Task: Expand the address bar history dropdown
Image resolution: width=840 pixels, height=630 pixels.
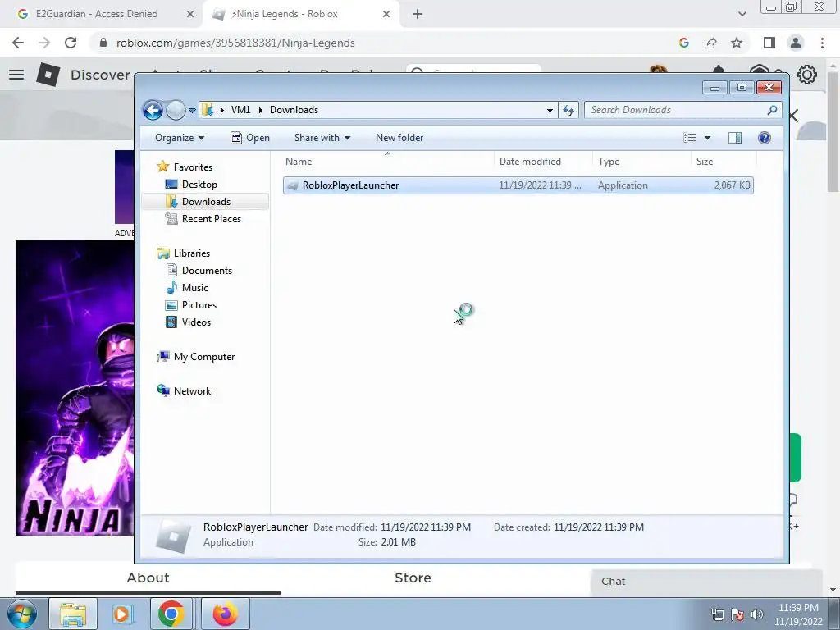Action: 550,111
